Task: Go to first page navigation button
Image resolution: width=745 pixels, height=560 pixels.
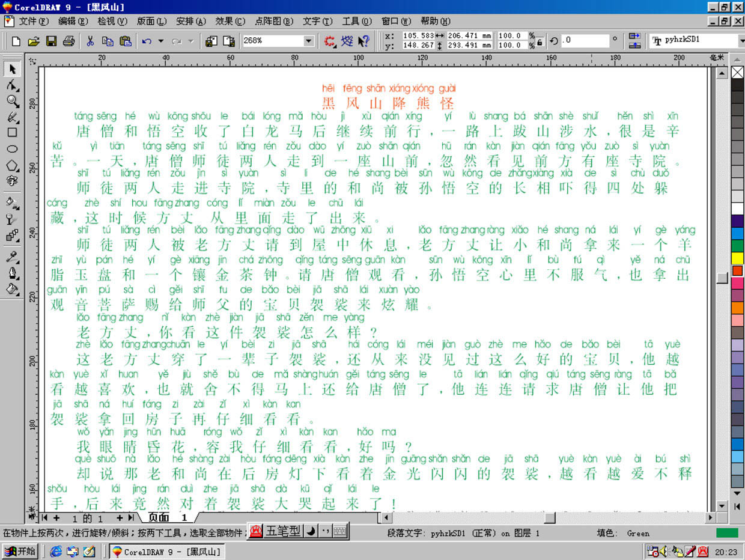Action: tap(45, 517)
